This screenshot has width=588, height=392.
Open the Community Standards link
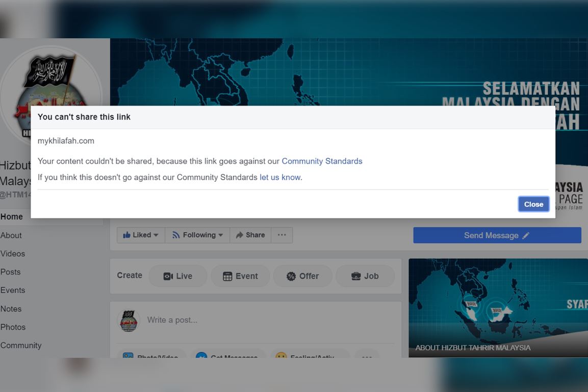click(322, 161)
